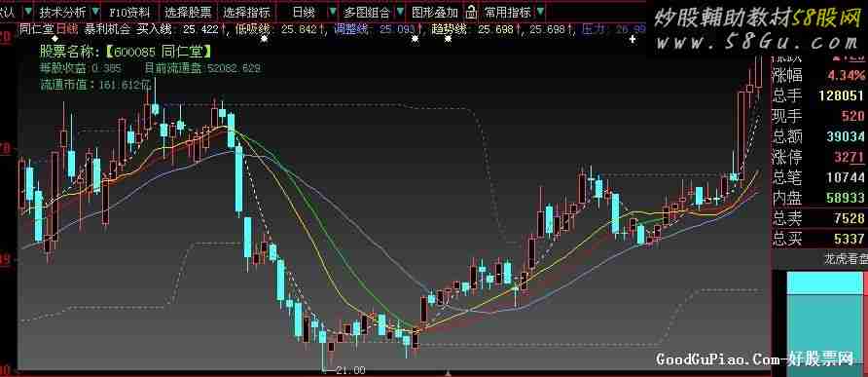Select the 选择股票 toolbar item

[x=188, y=12]
